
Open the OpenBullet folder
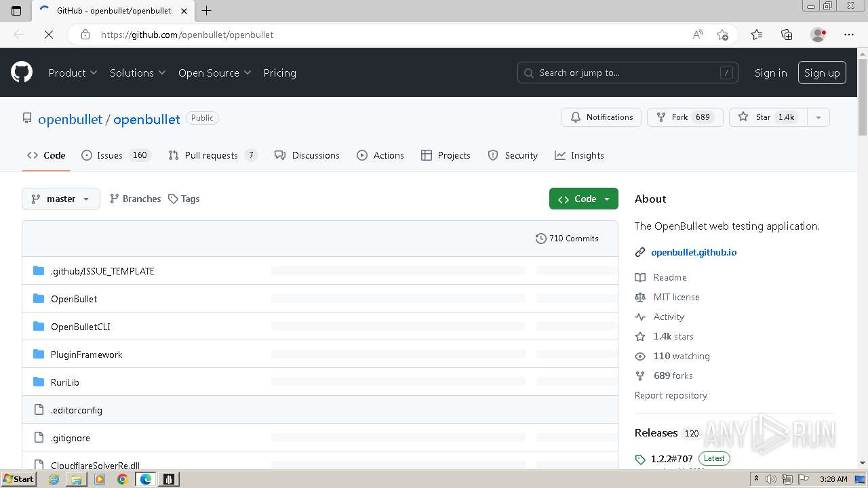click(74, 299)
